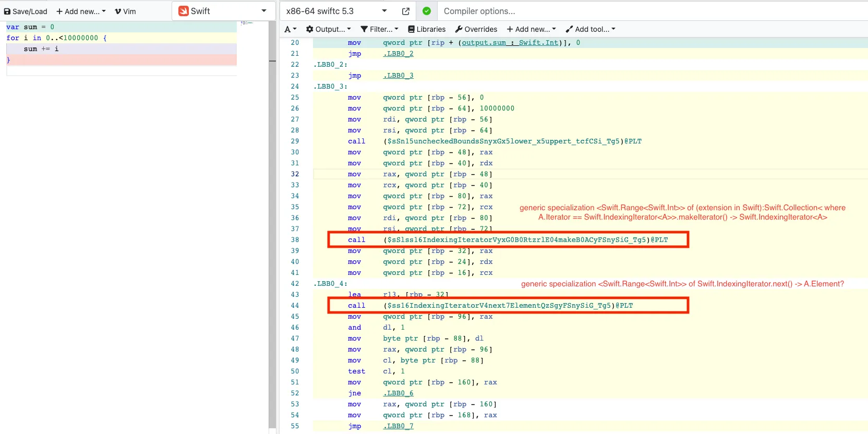
Task: Open compiler dropdown x86-64 swiftc 5.3
Action: [x=336, y=11]
